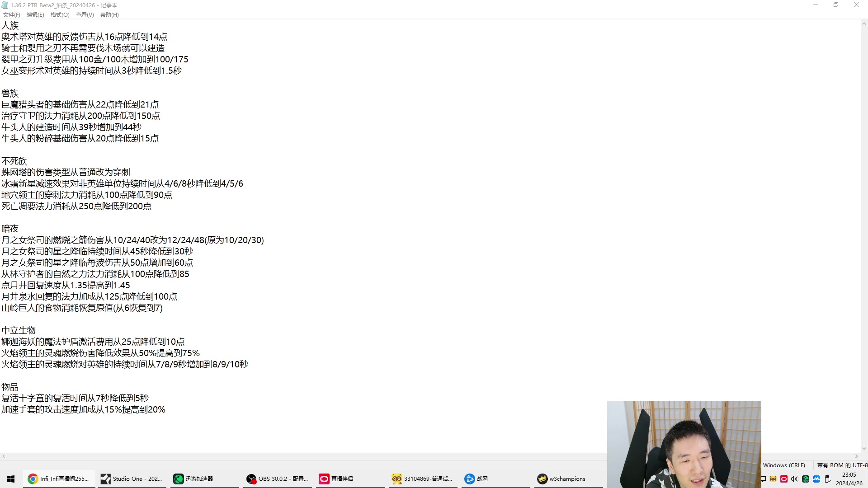Click the volume speaker tray icon
This screenshot has height=488, width=868.
click(794, 479)
